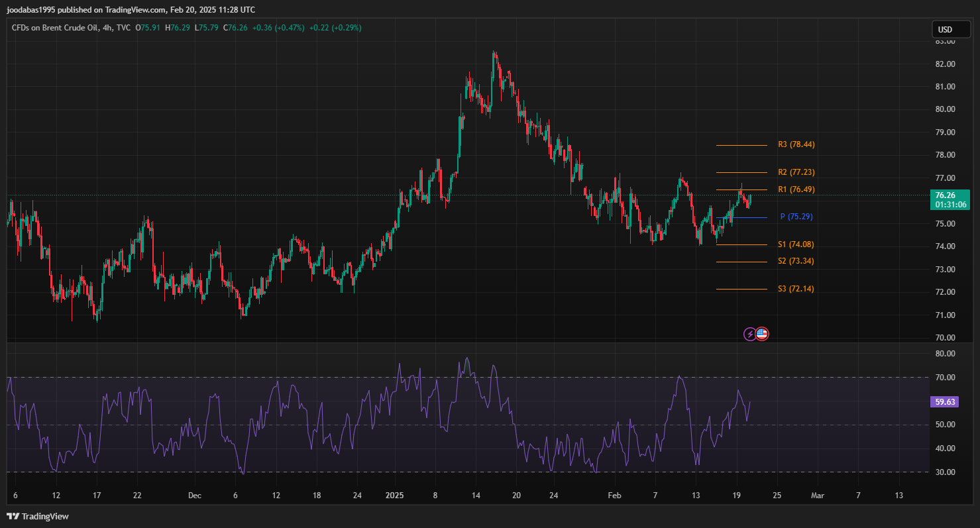Click the Feb label on time axis
980x528 pixels.
614,496
